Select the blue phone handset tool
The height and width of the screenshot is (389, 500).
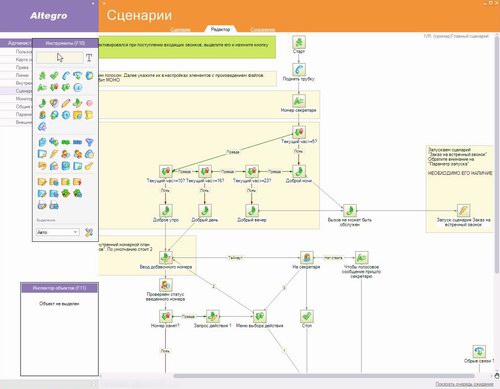(x=66, y=76)
